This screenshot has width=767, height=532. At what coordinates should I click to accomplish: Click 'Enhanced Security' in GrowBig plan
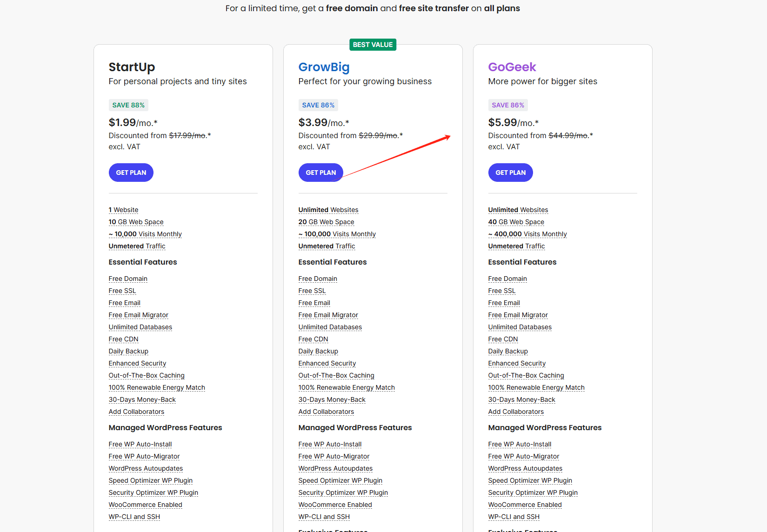(x=327, y=363)
